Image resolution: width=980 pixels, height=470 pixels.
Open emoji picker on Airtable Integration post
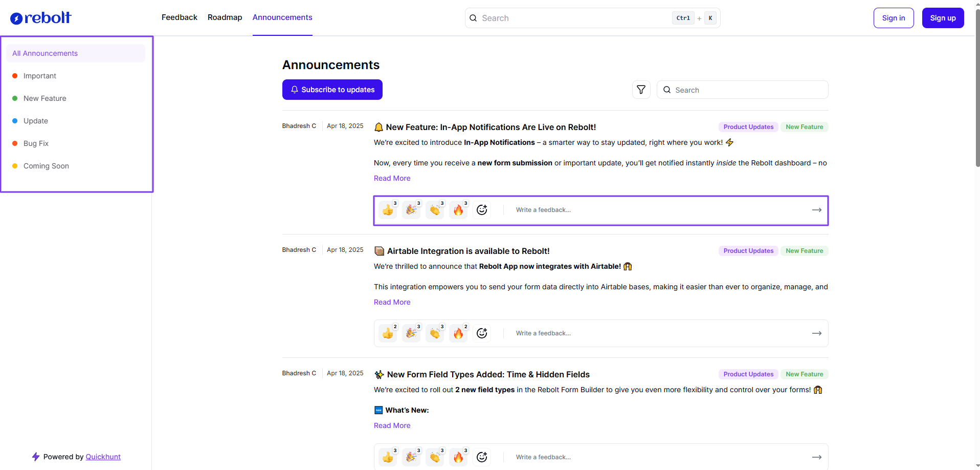482,333
